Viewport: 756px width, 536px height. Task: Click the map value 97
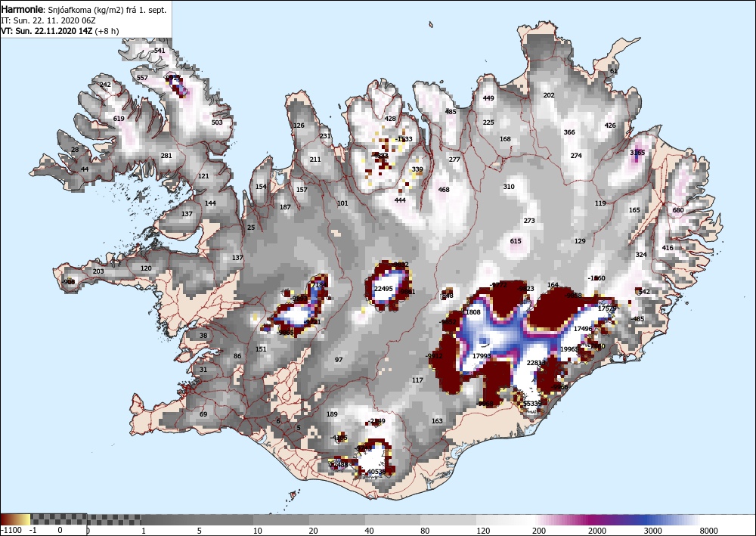(339, 360)
